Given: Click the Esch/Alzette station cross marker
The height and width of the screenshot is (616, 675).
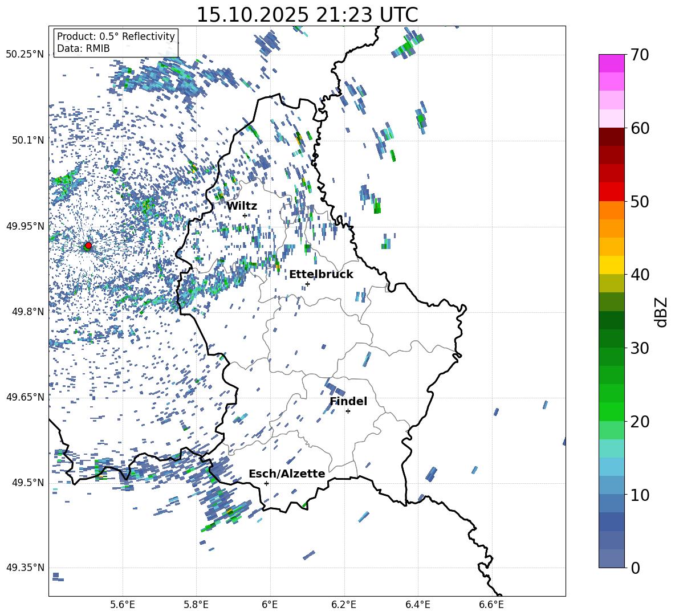Looking at the screenshot, I should (266, 483).
